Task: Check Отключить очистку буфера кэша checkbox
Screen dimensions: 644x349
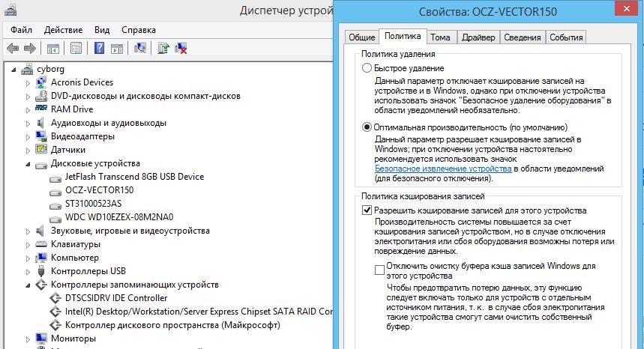Action: [379, 270]
